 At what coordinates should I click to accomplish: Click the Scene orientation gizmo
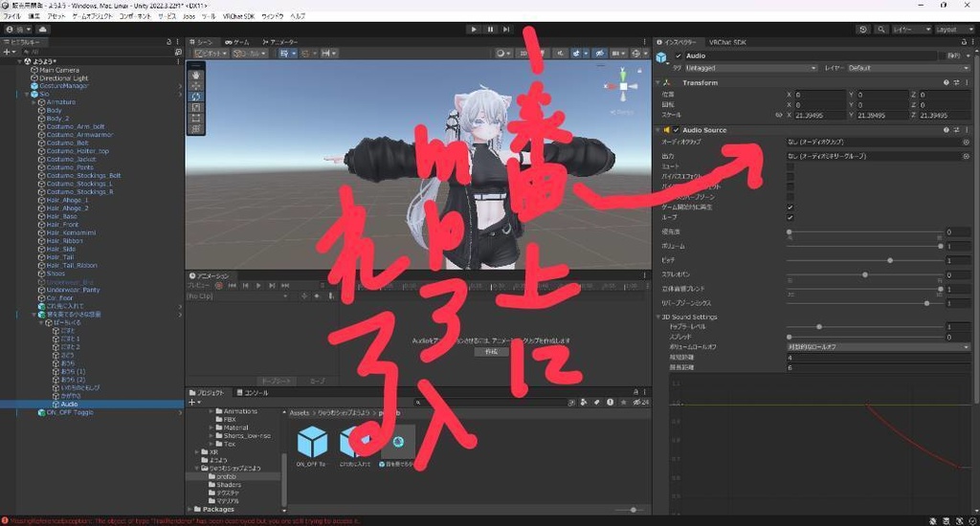click(623, 85)
